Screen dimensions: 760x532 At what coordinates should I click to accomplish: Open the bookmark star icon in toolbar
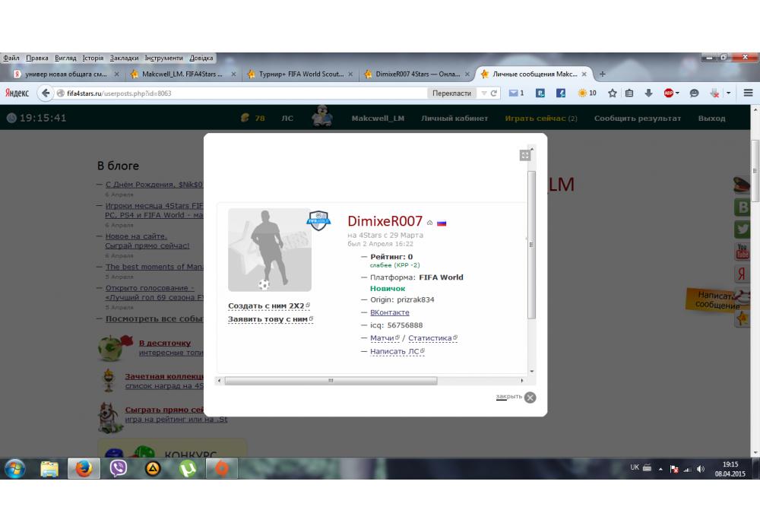pos(612,93)
